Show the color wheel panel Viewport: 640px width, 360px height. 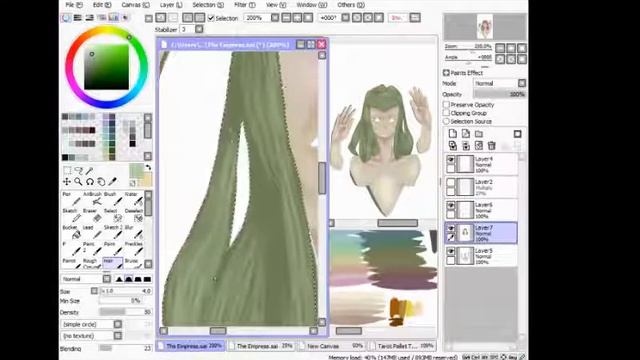66,18
